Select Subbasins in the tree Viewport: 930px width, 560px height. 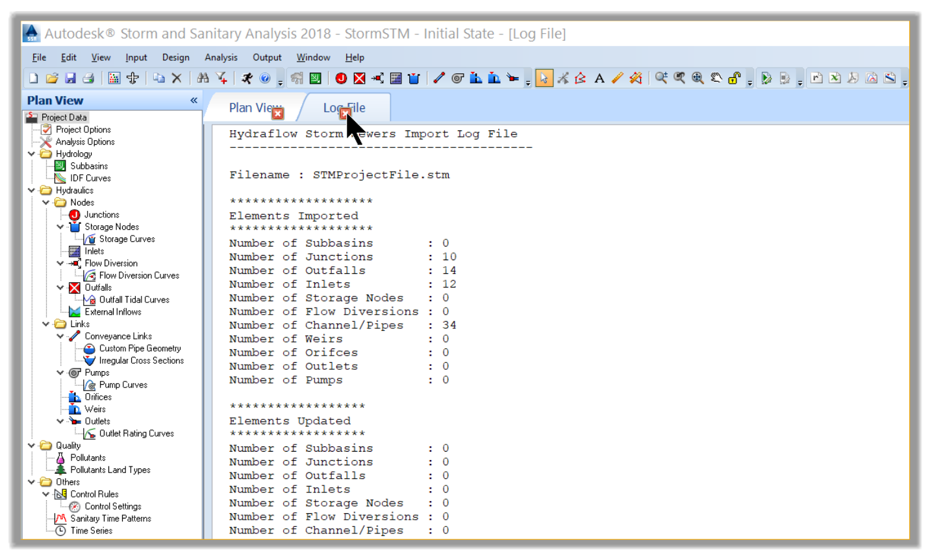point(89,166)
